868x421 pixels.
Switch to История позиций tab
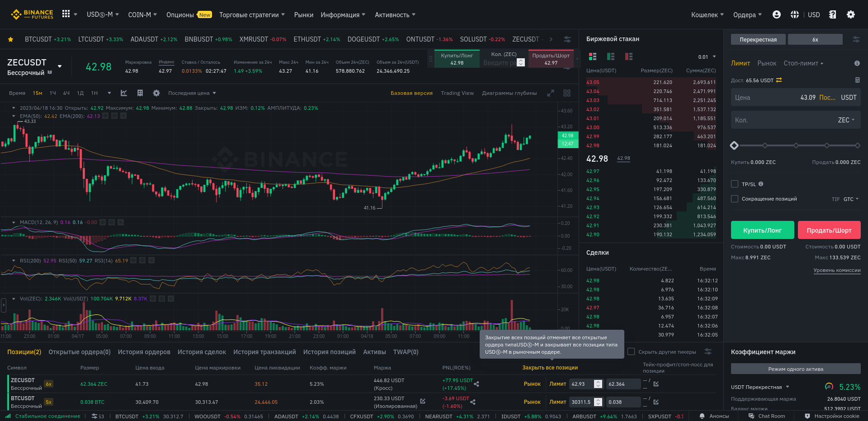coord(330,352)
